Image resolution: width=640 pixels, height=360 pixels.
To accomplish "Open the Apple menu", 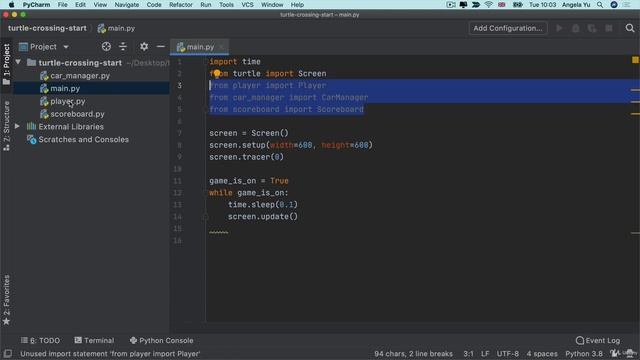I will pos(11,5).
